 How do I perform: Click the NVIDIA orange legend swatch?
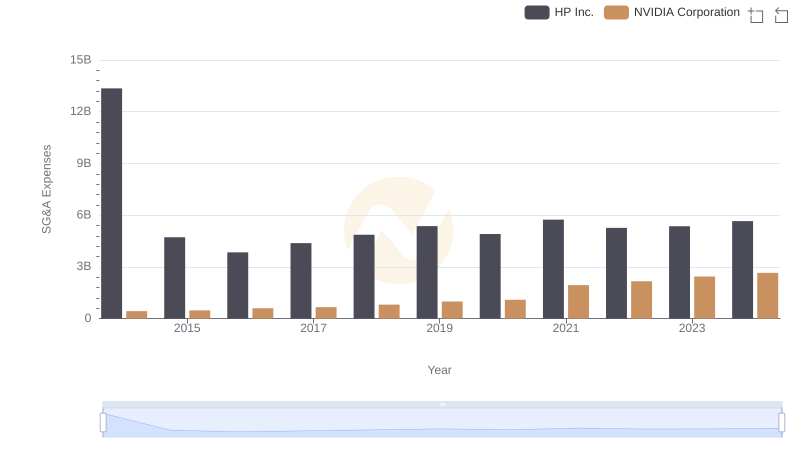[x=616, y=12]
